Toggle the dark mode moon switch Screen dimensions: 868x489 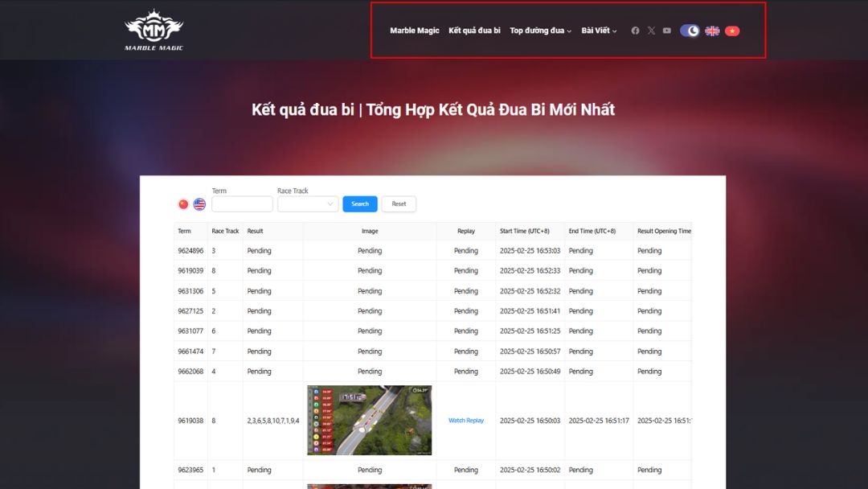coord(690,31)
